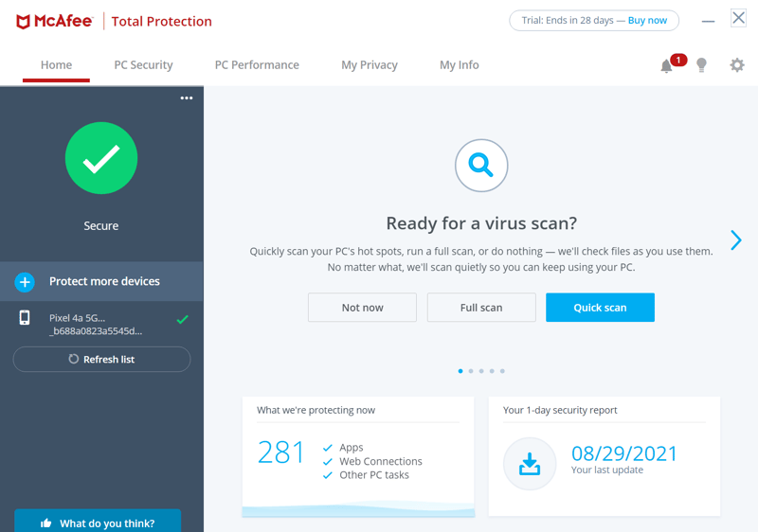Image resolution: width=758 pixels, height=532 pixels.
Task: Click Ready for a virus scan heading
Action: coord(481,223)
